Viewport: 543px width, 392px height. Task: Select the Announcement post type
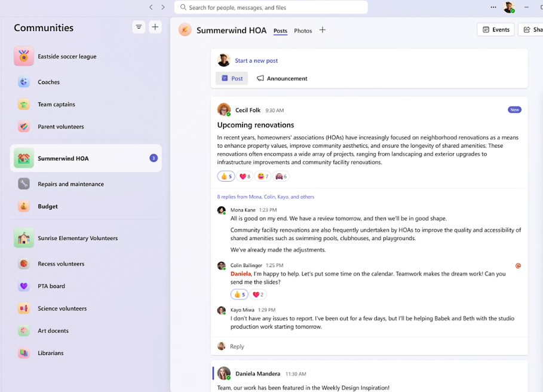[282, 78]
